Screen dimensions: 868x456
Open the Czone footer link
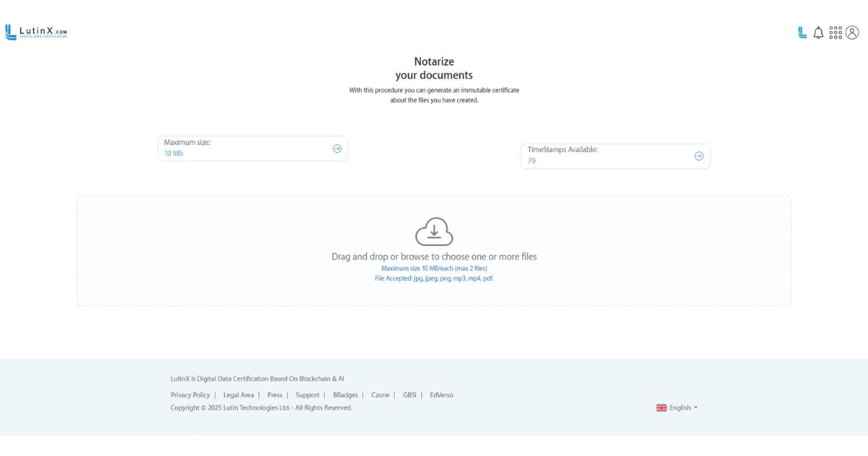tap(380, 395)
